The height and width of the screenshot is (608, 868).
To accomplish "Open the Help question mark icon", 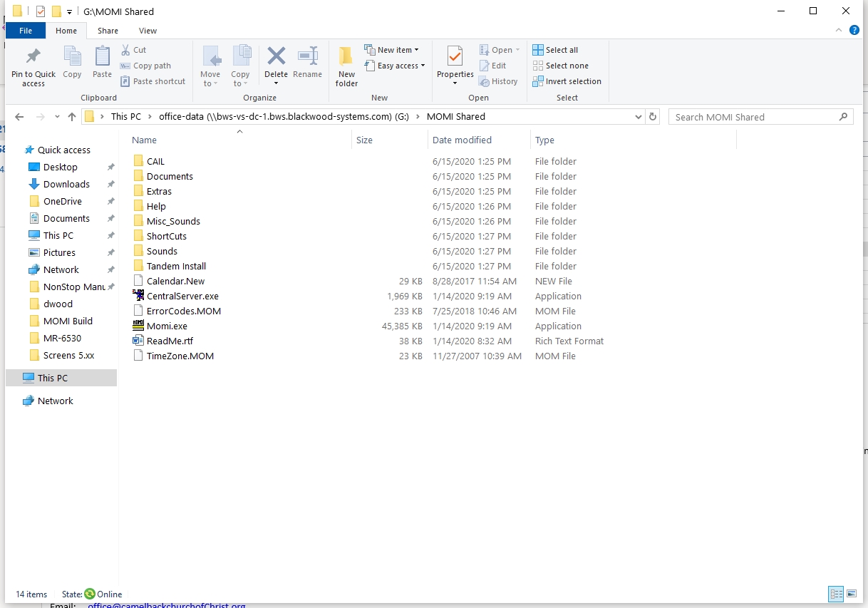I will (854, 31).
